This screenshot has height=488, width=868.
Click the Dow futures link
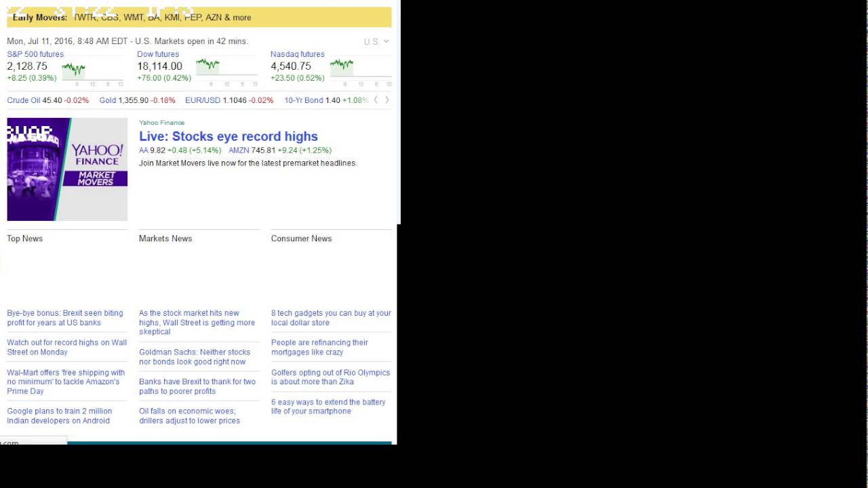[158, 54]
